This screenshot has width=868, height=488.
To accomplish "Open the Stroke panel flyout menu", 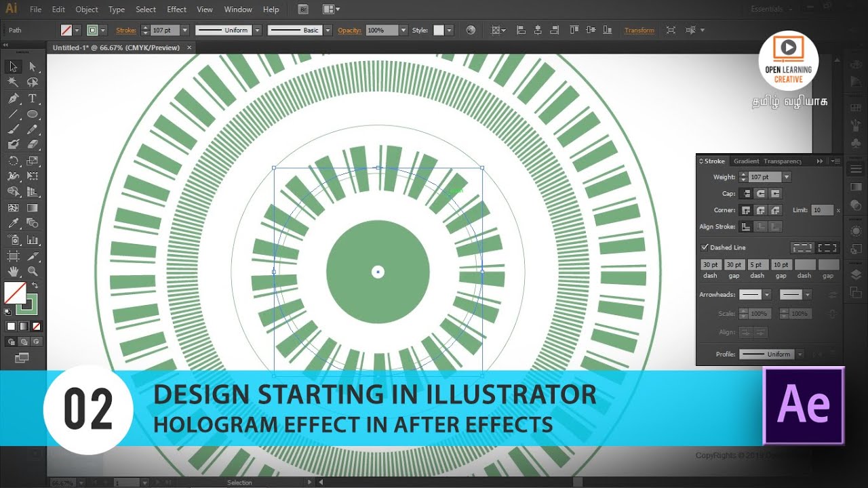I will coord(835,161).
